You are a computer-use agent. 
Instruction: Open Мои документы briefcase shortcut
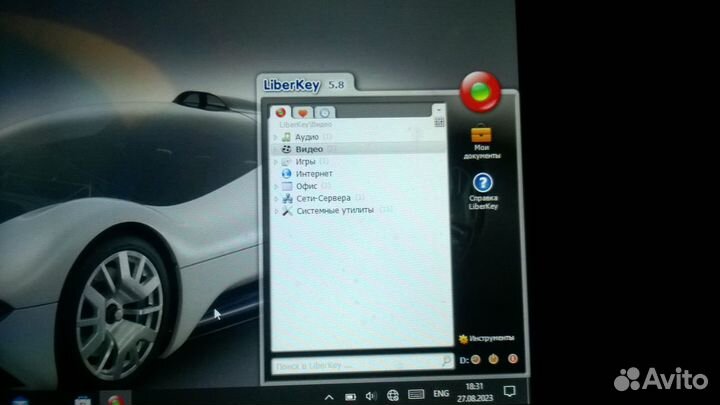click(482, 136)
